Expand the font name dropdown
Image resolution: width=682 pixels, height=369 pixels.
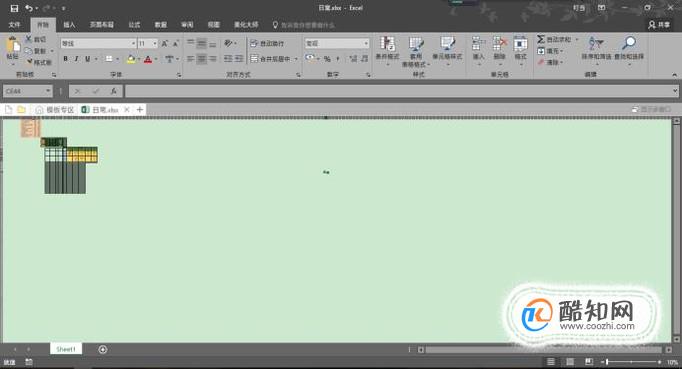133,44
